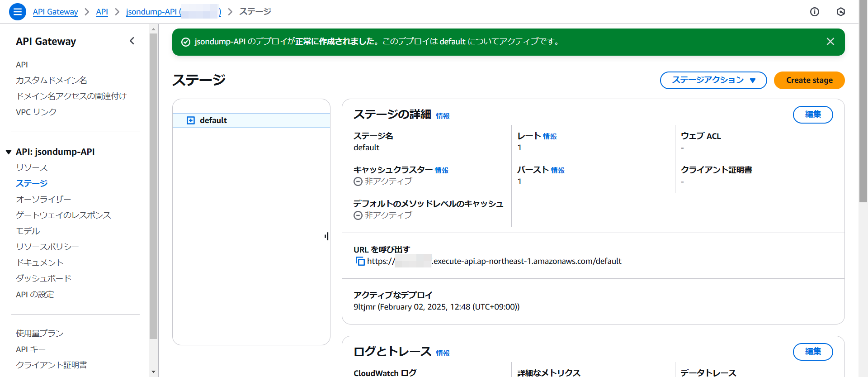Copy the invoke URL with copy icon
Viewport: 868px width, 377px height.
tap(360, 261)
